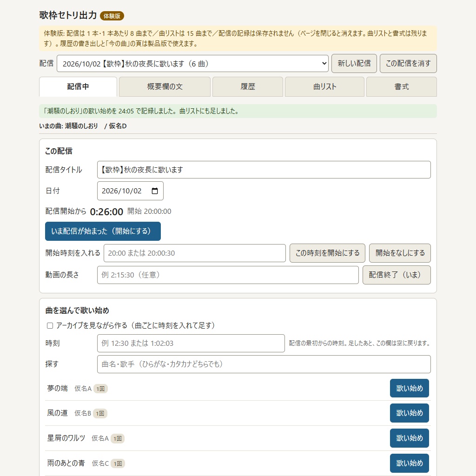476x476 pixels.
Task: Click 歌い始め for 星屑のワルツ
Action: pyautogui.click(x=409, y=438)
